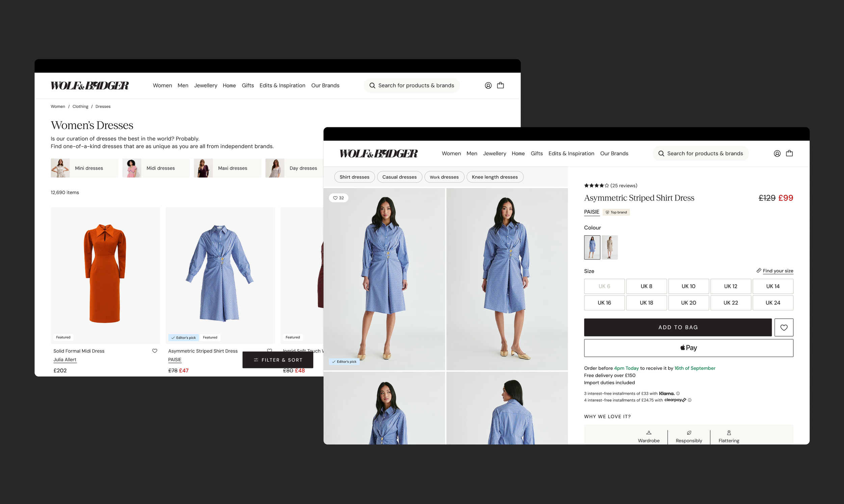The image size is (844, 504).
Task: Open Edits & Inspiration menu in front window
Action: point(571,154)
